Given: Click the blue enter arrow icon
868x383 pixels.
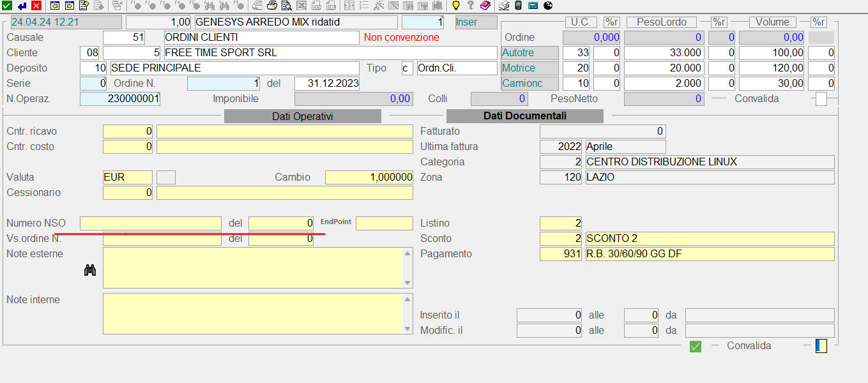Looking at the screenshot, I should point(22,6).
